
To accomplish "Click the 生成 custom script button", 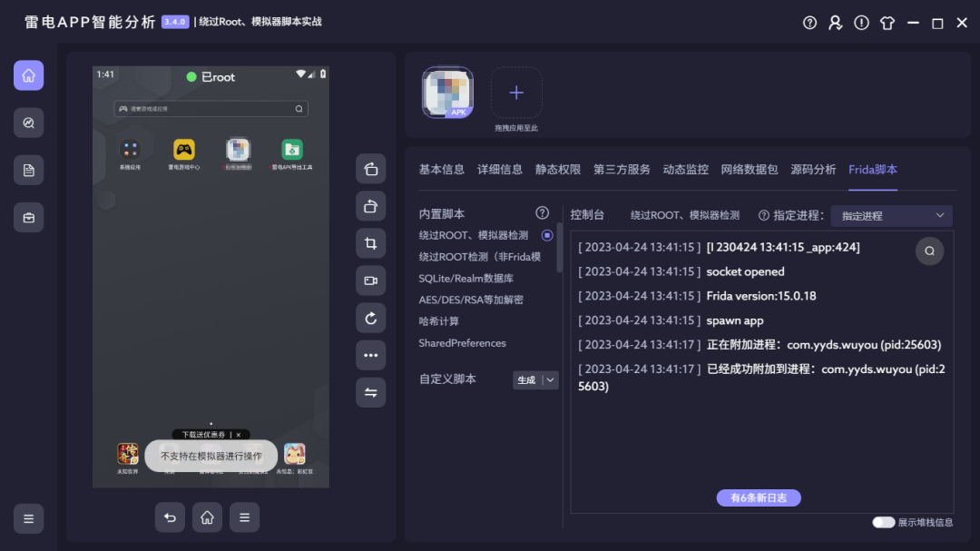I will click(526, 380).
